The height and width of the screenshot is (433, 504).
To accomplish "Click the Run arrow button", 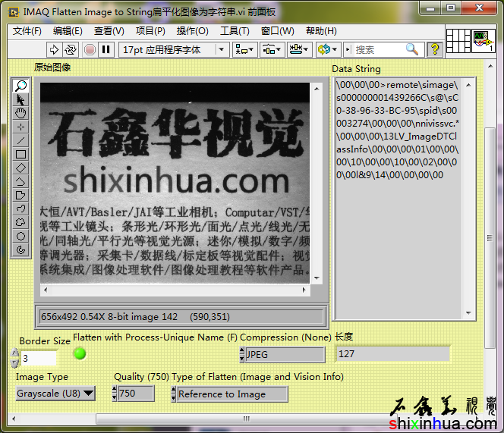I will 54,50.
